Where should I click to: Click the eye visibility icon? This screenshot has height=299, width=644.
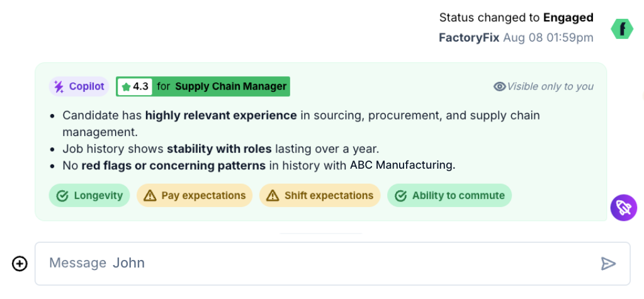tap(499, 87)
